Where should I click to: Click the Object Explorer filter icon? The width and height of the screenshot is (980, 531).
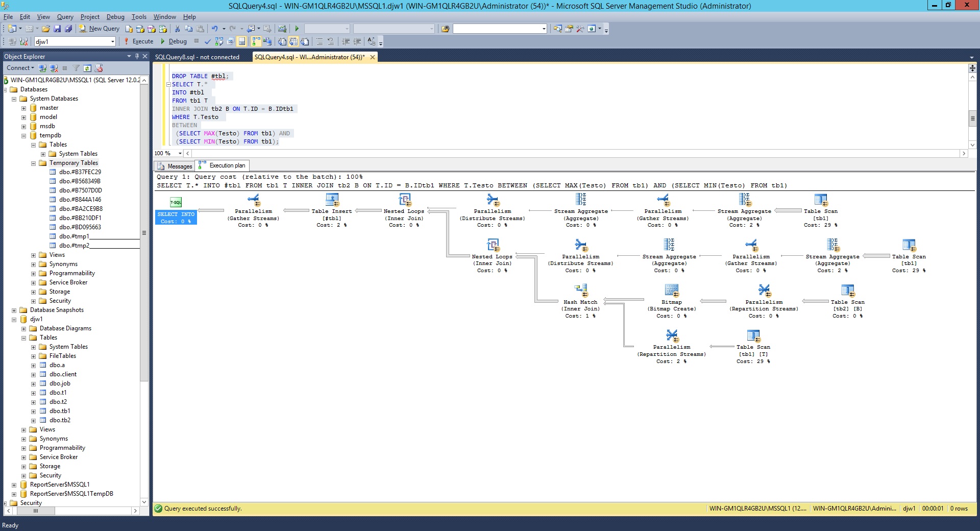[x=76, y=68]
